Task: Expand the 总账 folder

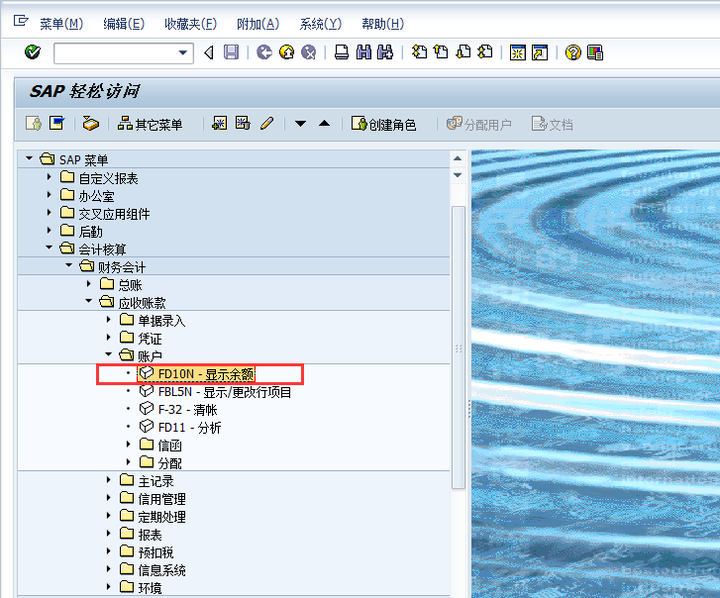Action: (x=89, y=283)
